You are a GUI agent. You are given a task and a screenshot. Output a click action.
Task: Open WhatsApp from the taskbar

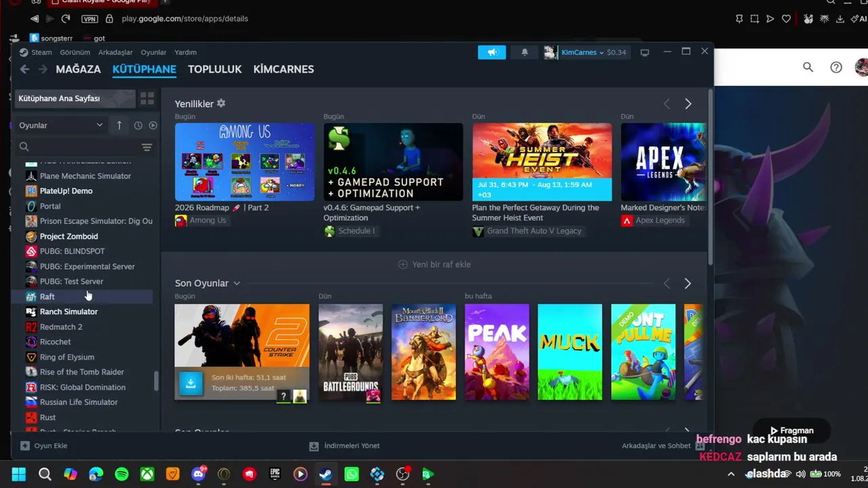pos(351,474)
